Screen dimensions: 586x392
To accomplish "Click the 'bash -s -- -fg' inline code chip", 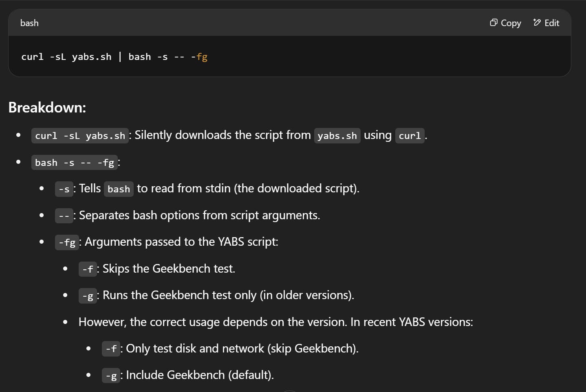I will click(74, 163).
